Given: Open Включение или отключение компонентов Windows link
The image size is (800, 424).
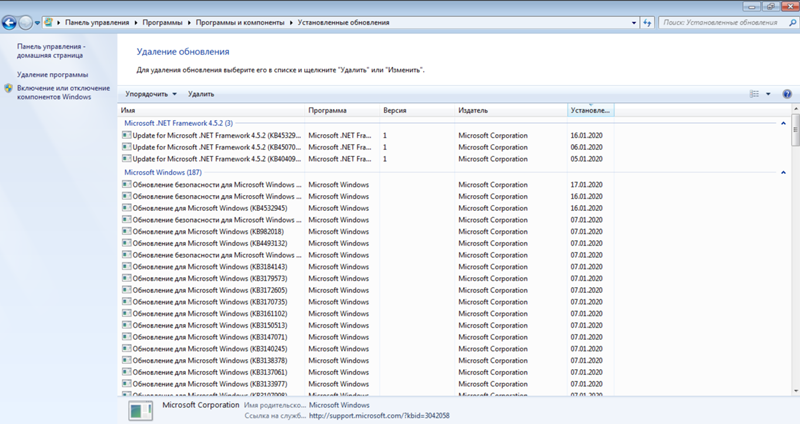Looking at the screenshot, I should click(x=63, y=92).
